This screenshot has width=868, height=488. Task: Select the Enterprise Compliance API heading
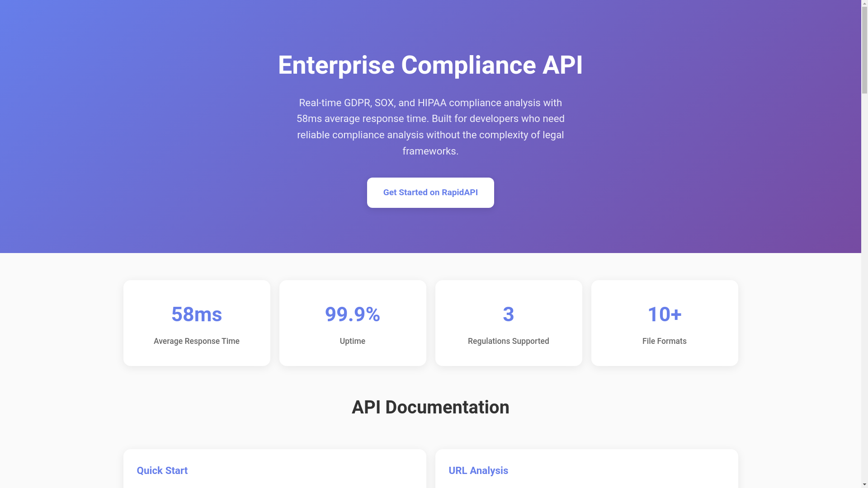tap(430, 65)
